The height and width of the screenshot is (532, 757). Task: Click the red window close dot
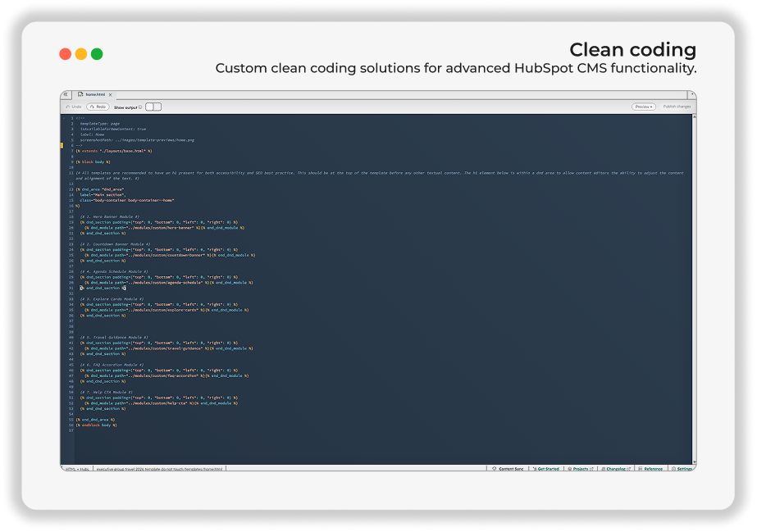[65, 54]
